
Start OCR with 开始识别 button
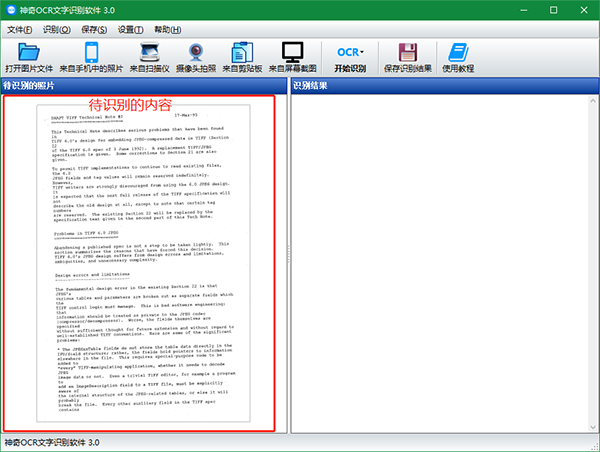point(350,58)
